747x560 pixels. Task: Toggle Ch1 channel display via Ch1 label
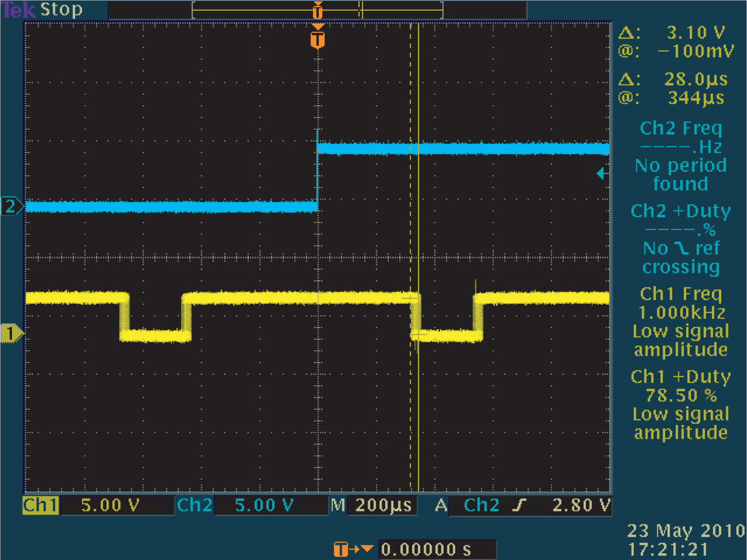39,505
